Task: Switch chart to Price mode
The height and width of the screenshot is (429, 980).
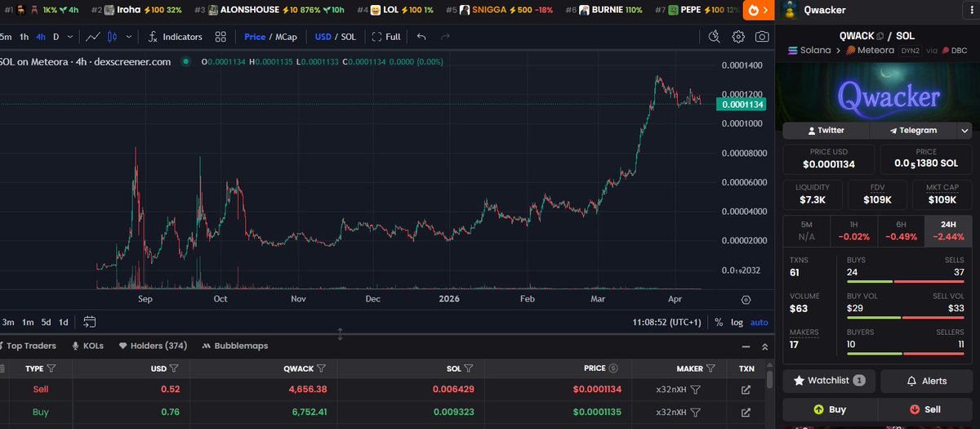Action: point(255,37)
